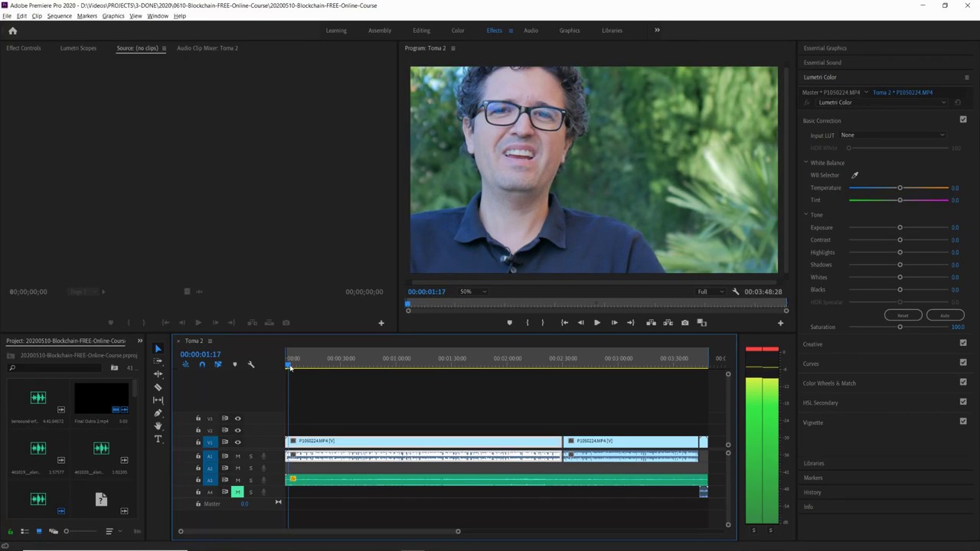Open Program Monitor button editor plus
Screen dimensions: 980x551
[780, 323]
